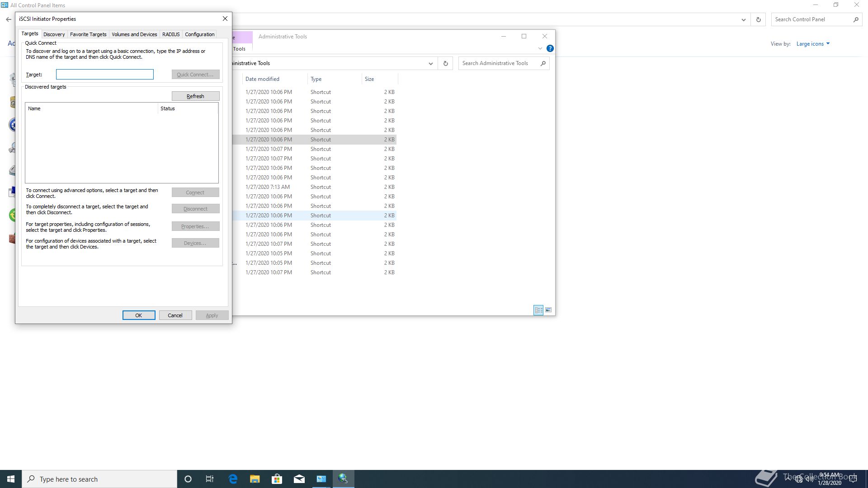Click the Devices button

(x=195, y=243)
